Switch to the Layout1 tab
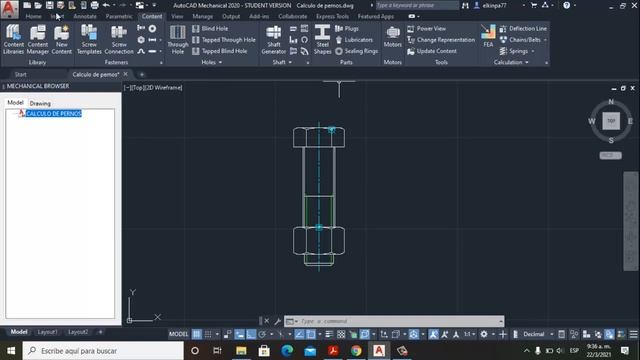Image resolution: width=640 pixels, height=360 pixels. [47, 332]
